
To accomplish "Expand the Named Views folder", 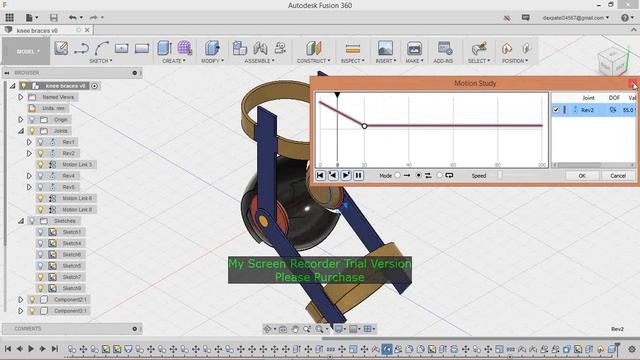I will (21, 97).
